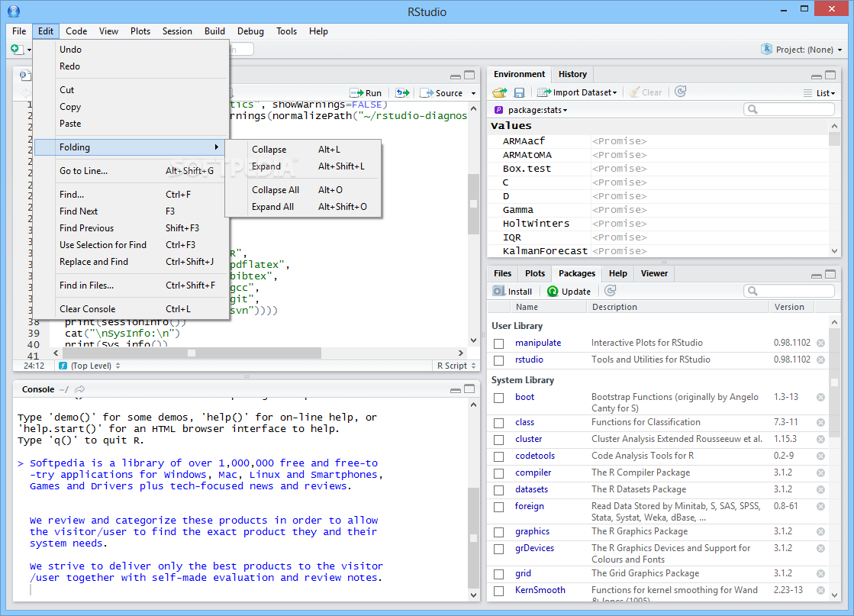Remove the cluster package

coord(820,440)
